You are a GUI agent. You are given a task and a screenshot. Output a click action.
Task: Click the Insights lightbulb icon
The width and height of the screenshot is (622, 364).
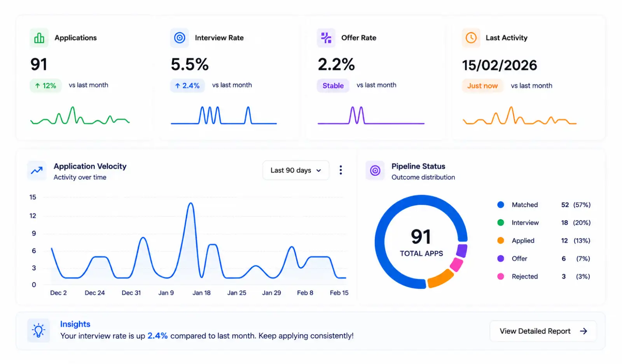click(38, 331)
